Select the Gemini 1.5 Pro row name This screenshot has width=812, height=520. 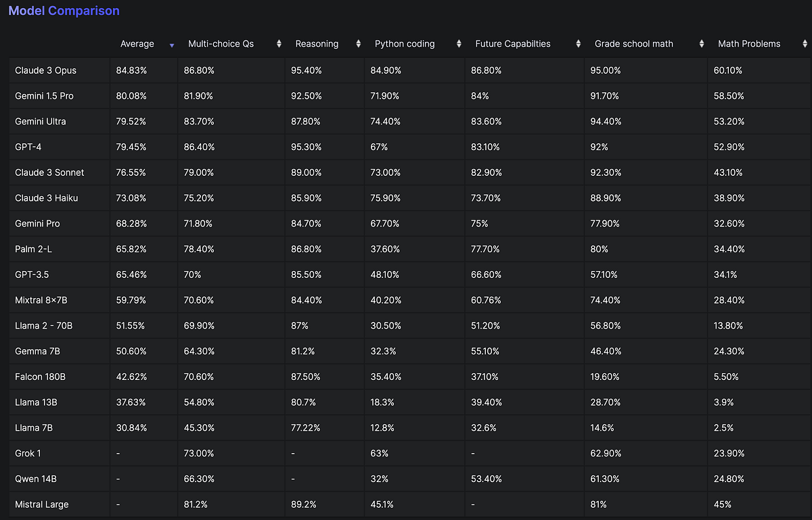pyautogui.click(x=44, y=96)
